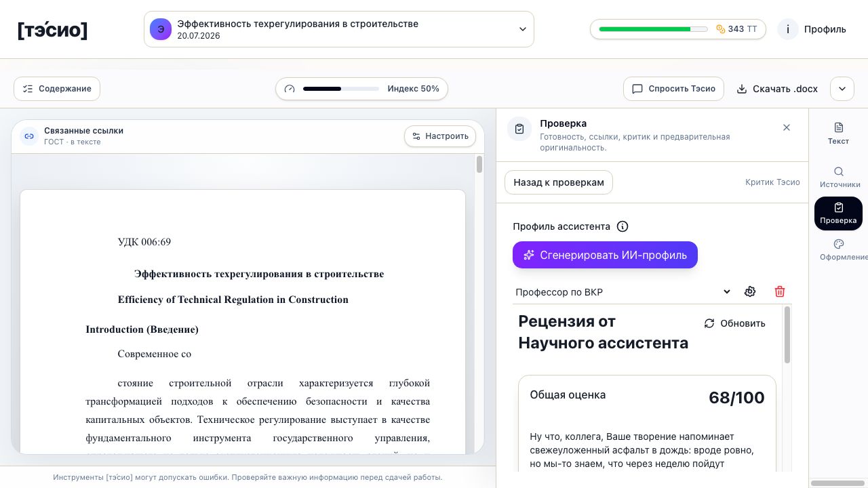The image size is (868, 488).
Task: Open the project title dropdown
Action: (339, 29)
